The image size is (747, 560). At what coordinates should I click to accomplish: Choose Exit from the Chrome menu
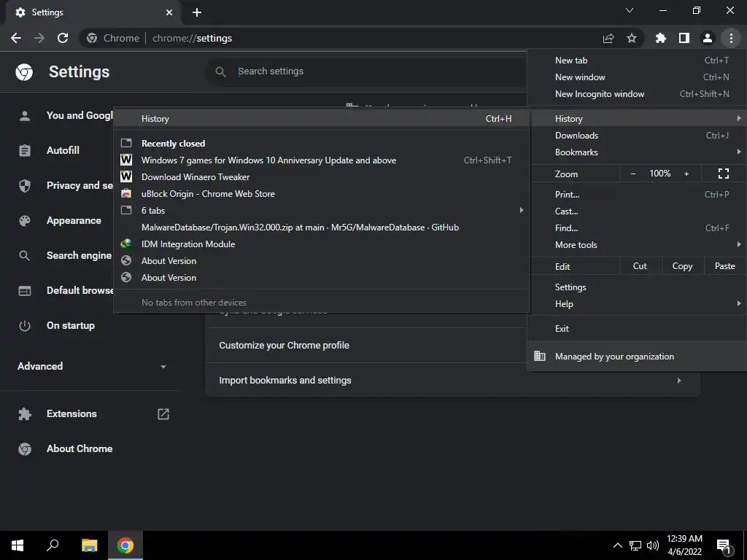coord(637,329)
